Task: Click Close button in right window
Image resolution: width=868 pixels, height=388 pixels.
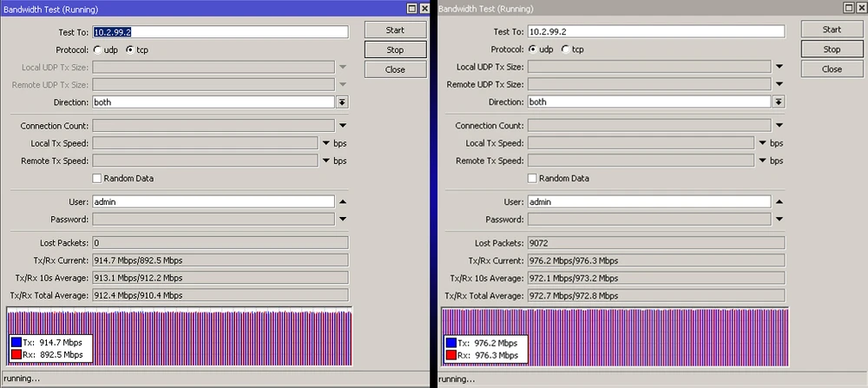Action: point(832,69)
